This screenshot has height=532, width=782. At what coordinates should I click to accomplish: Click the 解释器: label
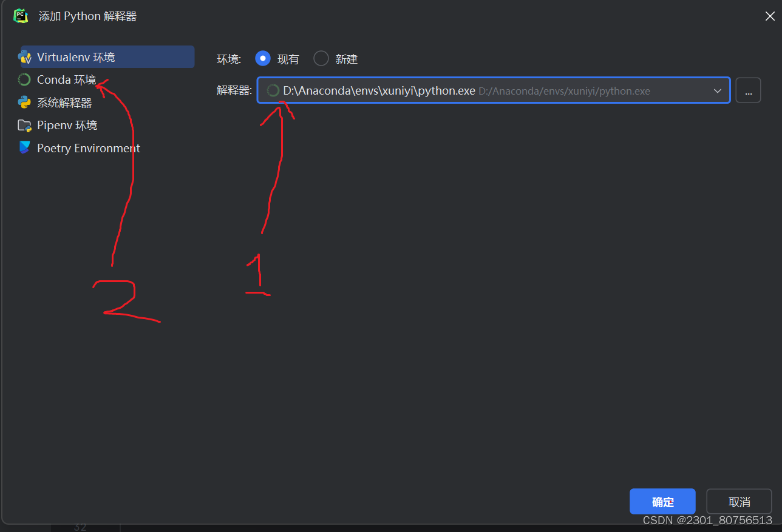point(234,91)
